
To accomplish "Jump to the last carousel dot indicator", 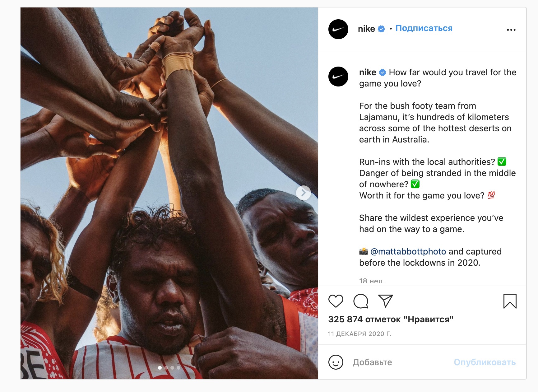I will 179,368.
